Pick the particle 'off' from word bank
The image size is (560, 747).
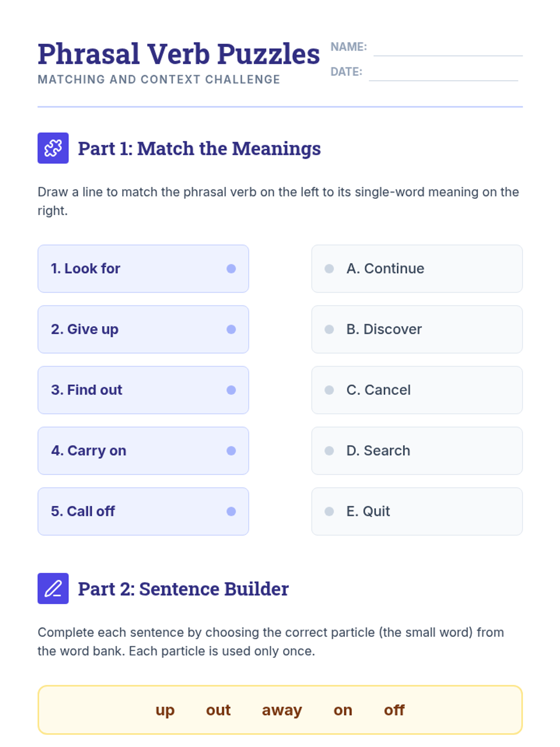394,710
